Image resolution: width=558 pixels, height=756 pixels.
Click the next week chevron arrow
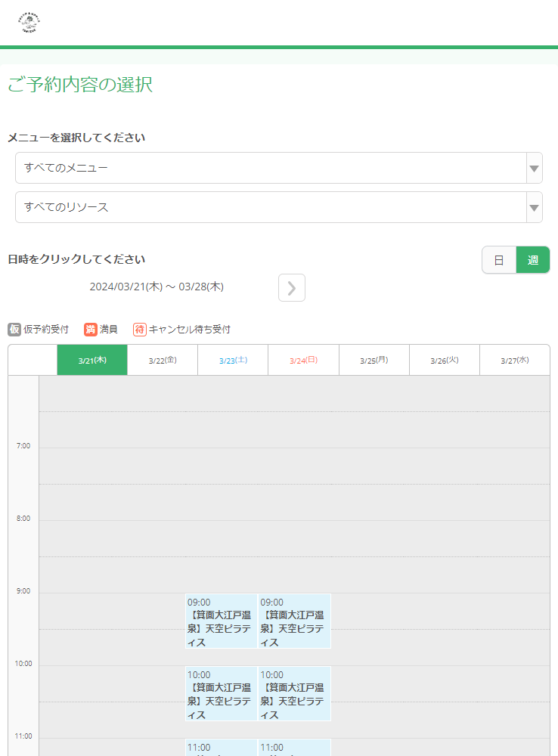(x=291, y=287)
